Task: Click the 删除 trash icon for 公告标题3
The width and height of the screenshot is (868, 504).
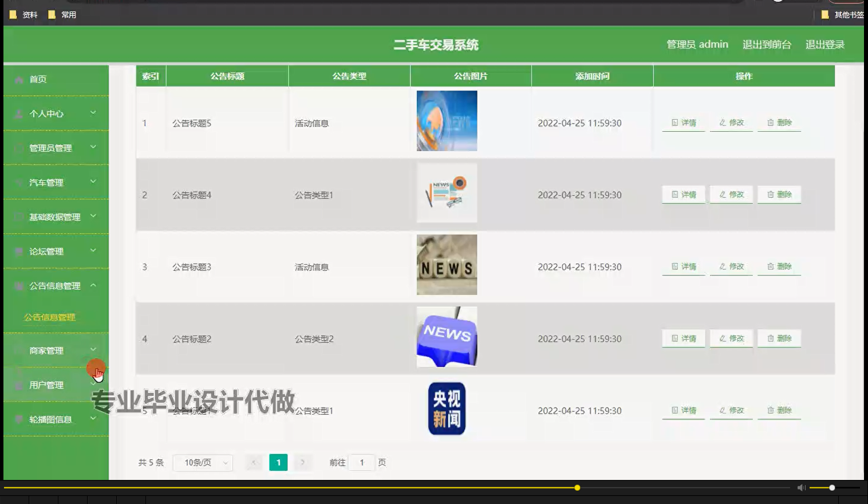Action: pyautogui.click(x=770, y=266)
